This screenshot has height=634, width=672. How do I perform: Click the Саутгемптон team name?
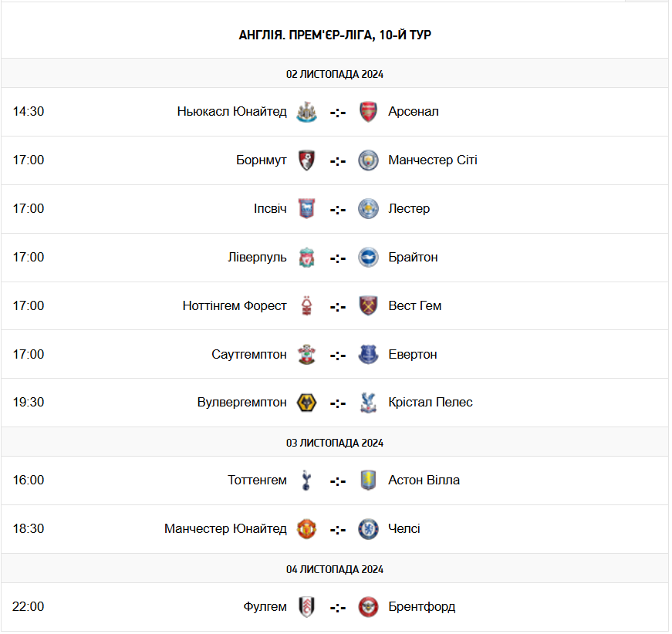click(249, 355)
